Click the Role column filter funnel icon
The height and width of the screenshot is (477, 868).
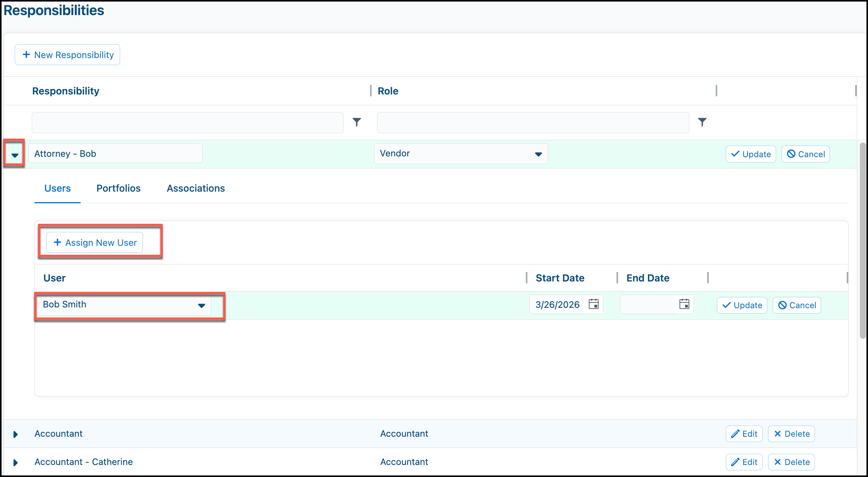click(x=702, y=122)
